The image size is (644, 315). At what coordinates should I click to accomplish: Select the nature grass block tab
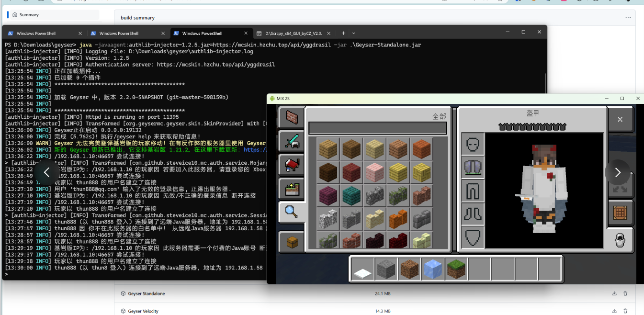[x=292, y=189]
